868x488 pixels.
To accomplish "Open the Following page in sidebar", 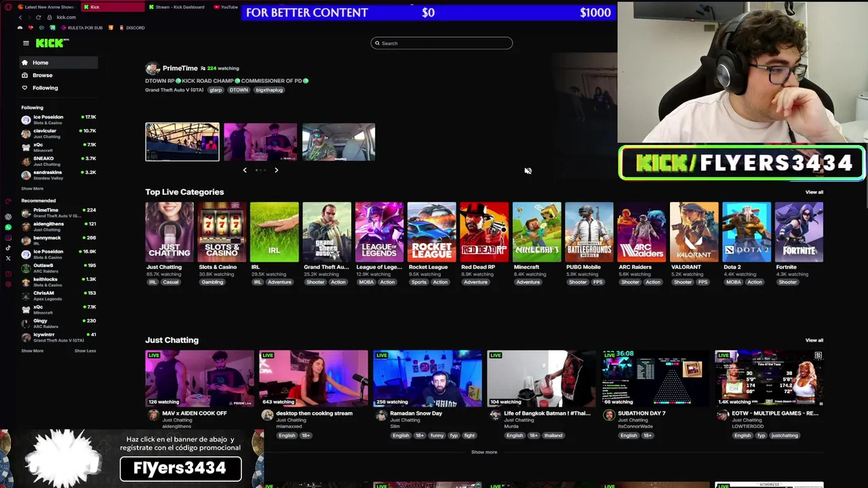I will pyautogui.click(x=59, y=87).
